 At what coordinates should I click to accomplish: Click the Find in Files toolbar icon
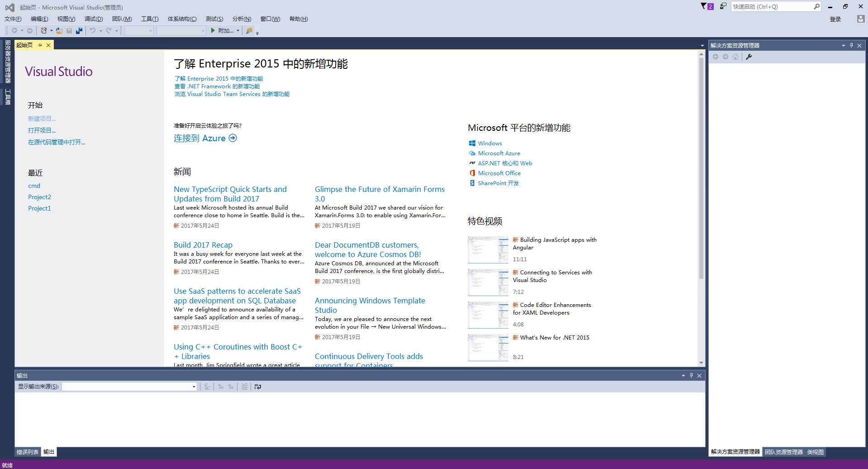(249, 30)
